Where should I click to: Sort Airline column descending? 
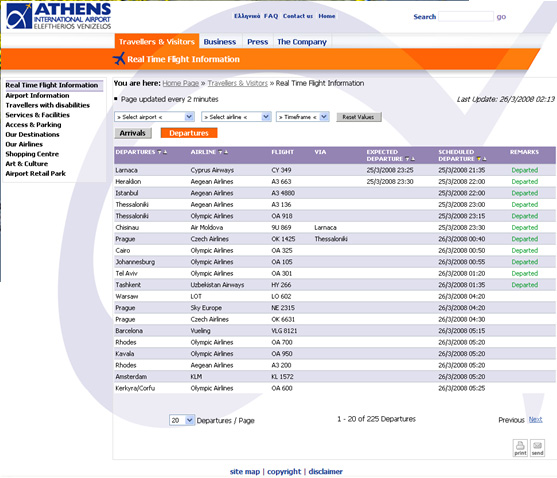pos(221,152)
